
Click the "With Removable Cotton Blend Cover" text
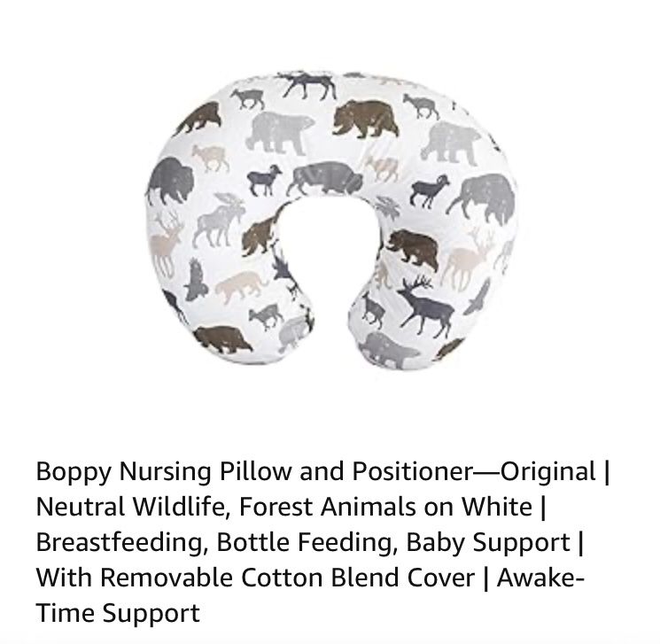pos(255,577)
